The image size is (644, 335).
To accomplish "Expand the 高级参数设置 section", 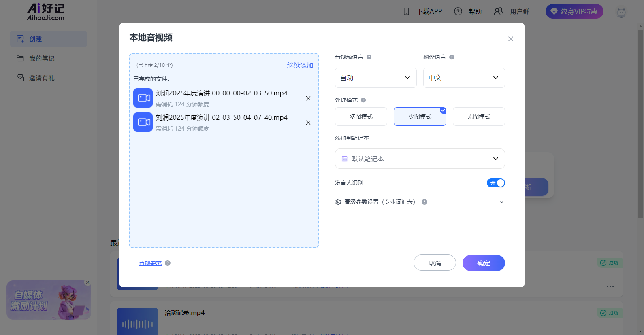I will point(501,202).
